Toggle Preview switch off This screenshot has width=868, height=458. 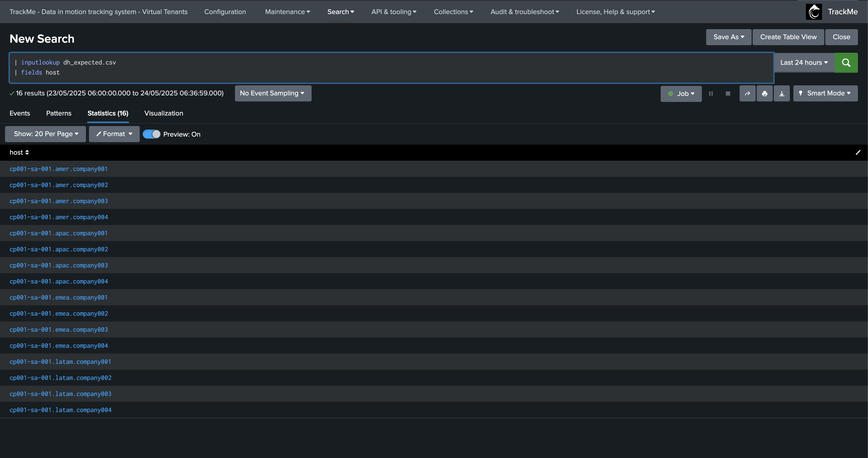151,134
